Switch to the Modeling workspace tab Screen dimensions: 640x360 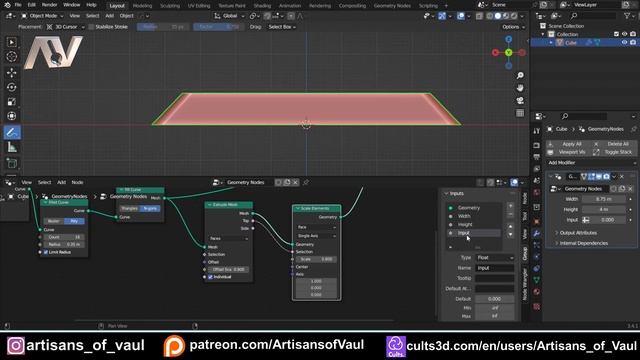(x=142, y=6)
